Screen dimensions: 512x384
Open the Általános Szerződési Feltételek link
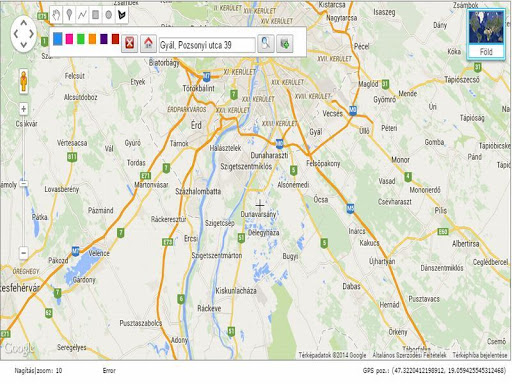tap(409, 355)
